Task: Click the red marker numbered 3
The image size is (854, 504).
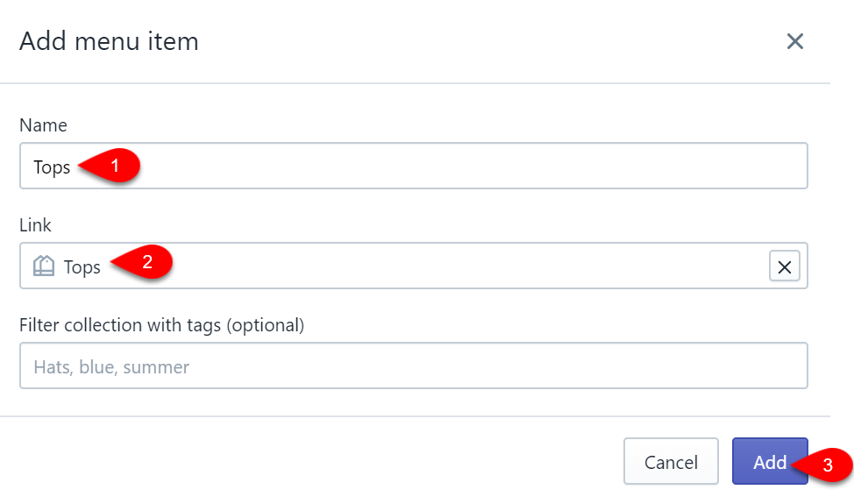Action: 823,465
